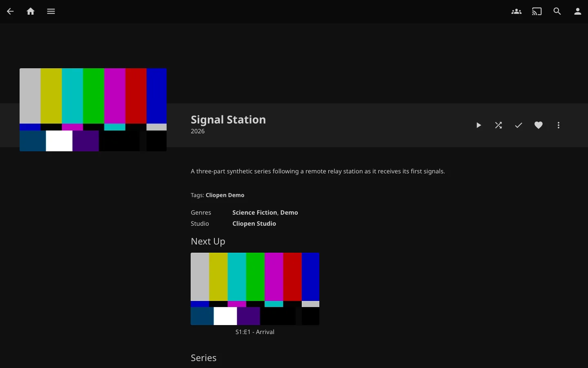Open the Next Up episode thumbnail
Image resolution: width=588 pixels, height=368 pixels.
(255, 289)
